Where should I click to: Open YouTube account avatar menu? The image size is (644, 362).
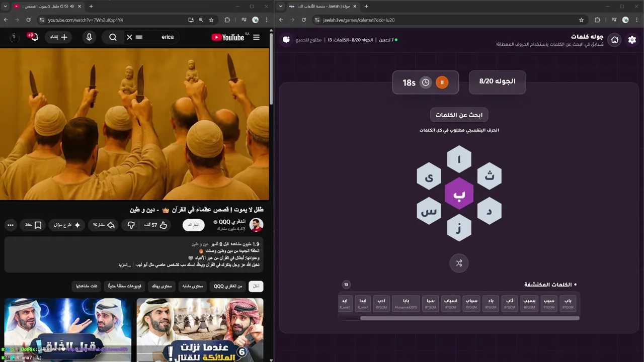pos(15,37)
